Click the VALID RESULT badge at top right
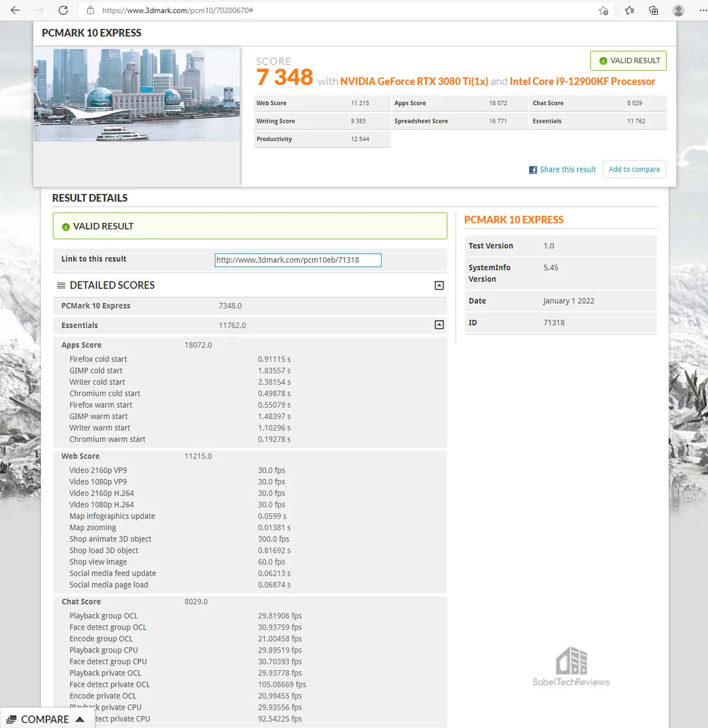Screen dimensions: 708x728 coord(628,61)
